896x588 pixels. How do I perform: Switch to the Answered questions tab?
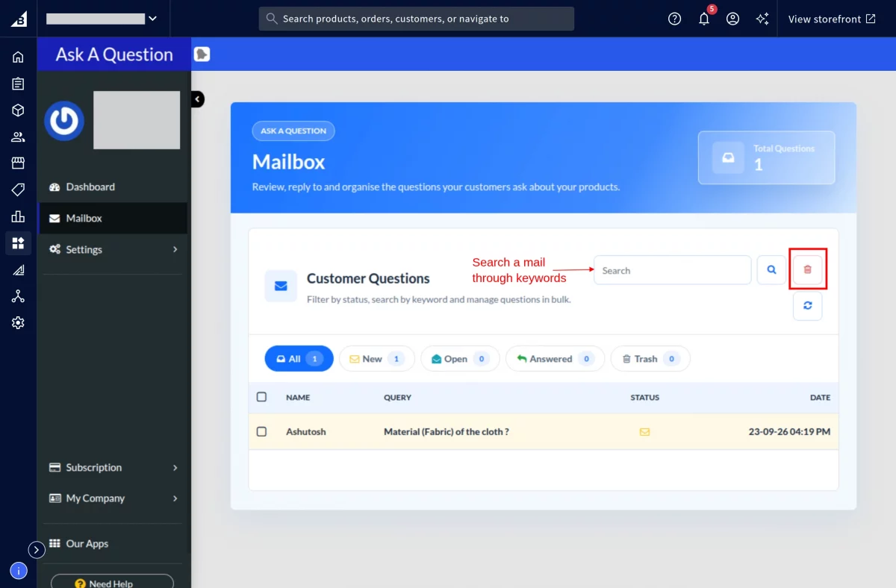(555, 359)
